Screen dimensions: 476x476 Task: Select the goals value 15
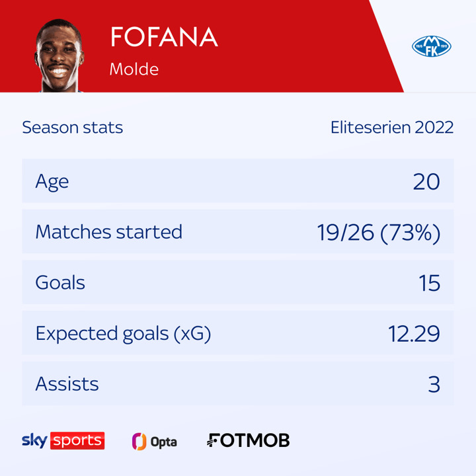(x=429, y=282)
